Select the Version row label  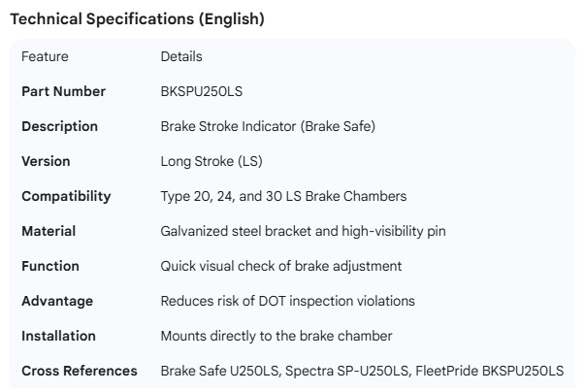tap(46, 161)
